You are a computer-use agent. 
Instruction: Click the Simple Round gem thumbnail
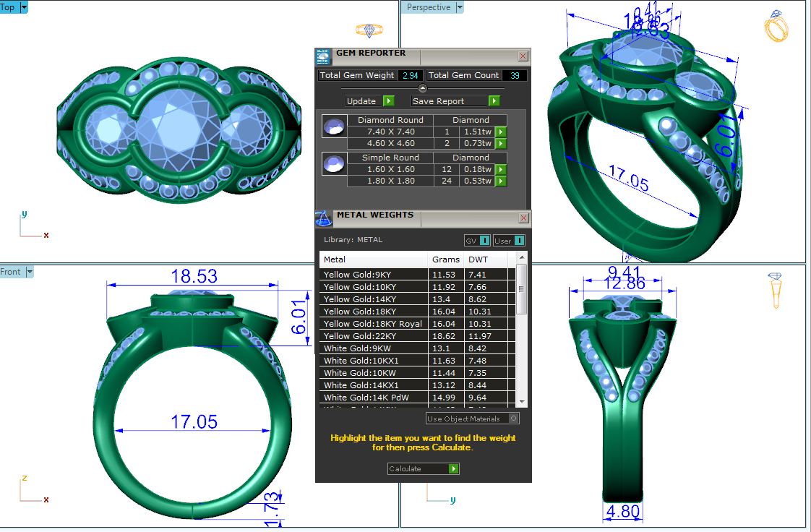click(332, 164)
